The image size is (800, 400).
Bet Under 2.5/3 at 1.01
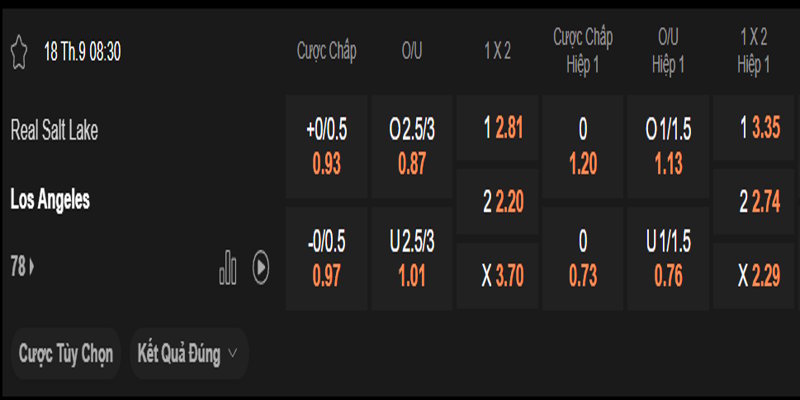pyautogui.click(x=412, y=258)
